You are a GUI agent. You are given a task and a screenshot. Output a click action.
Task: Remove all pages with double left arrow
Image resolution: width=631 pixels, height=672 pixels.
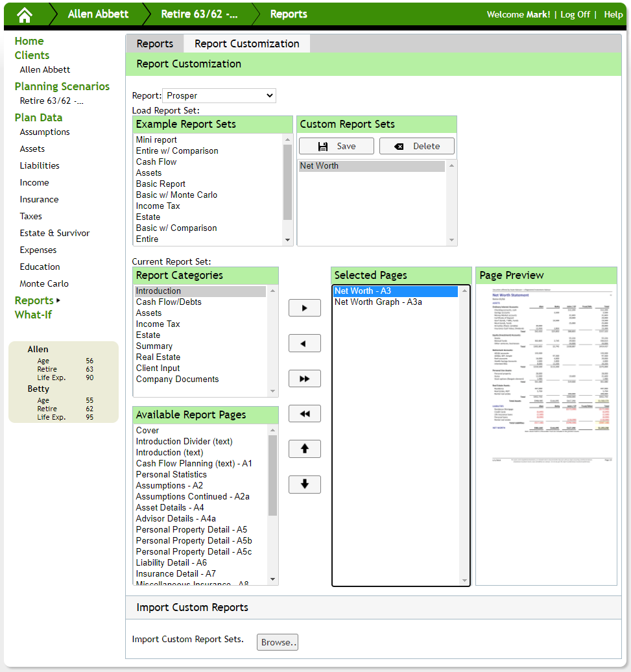coord(304,414)
